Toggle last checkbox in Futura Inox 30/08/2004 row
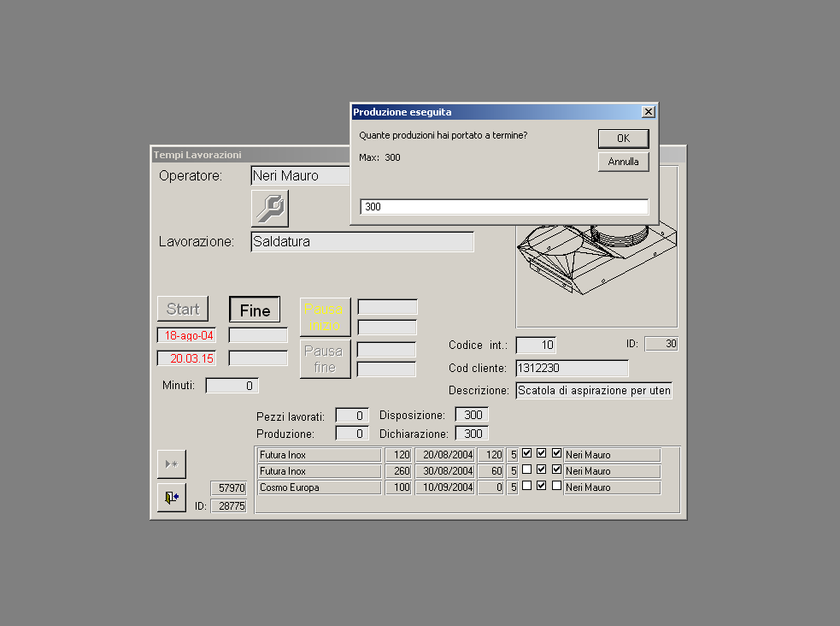The height and width of the screenshot is (626, 840). click(x=556, y=469)
